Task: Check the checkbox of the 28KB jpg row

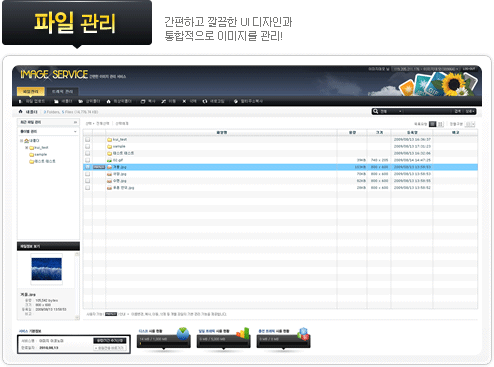Action: click(x=87, y=188)
